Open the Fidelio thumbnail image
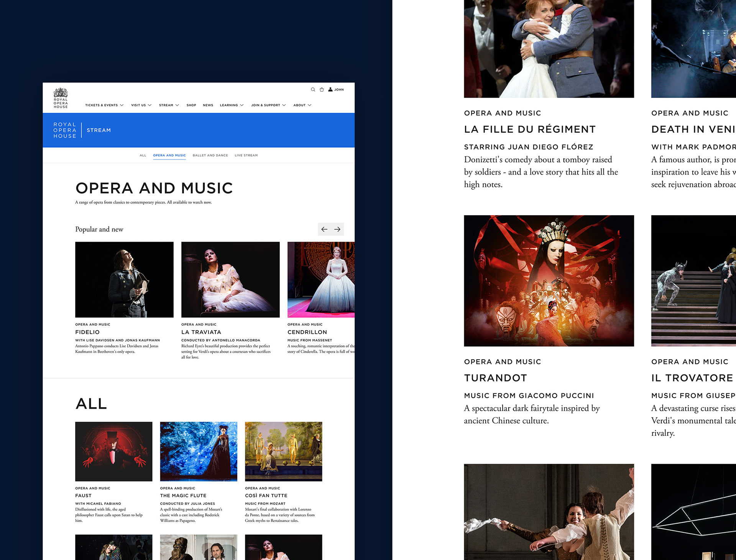 124,280
